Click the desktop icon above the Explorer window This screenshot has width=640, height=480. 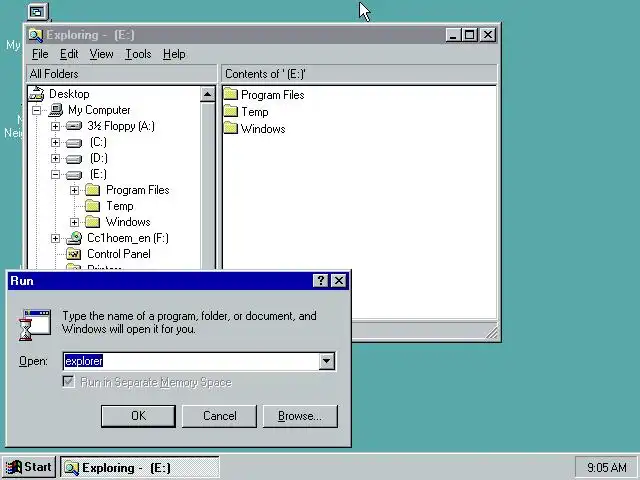point(38,12)
